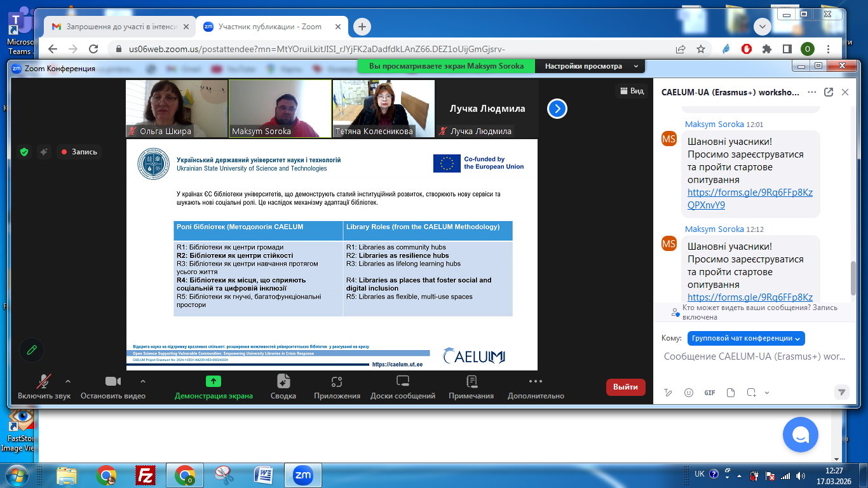
Task: Open the forms.gle link in 12:01 message
Action: click(750, 198)
